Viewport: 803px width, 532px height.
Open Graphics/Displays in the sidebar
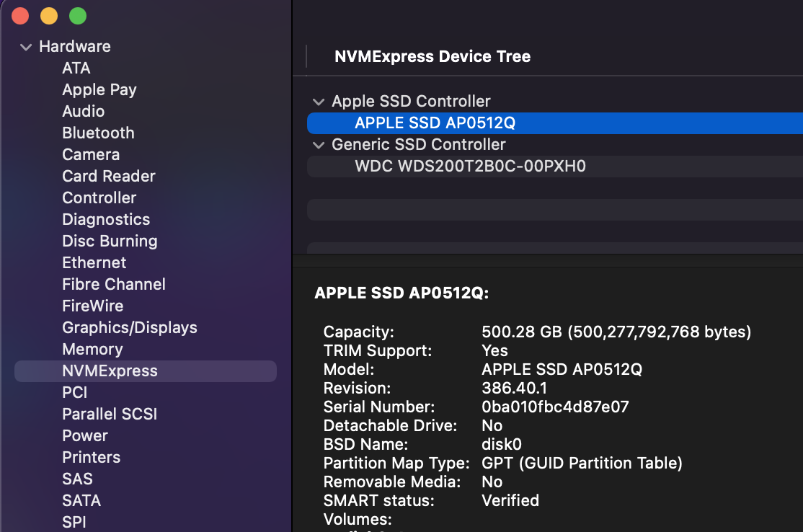click(130, 328)
